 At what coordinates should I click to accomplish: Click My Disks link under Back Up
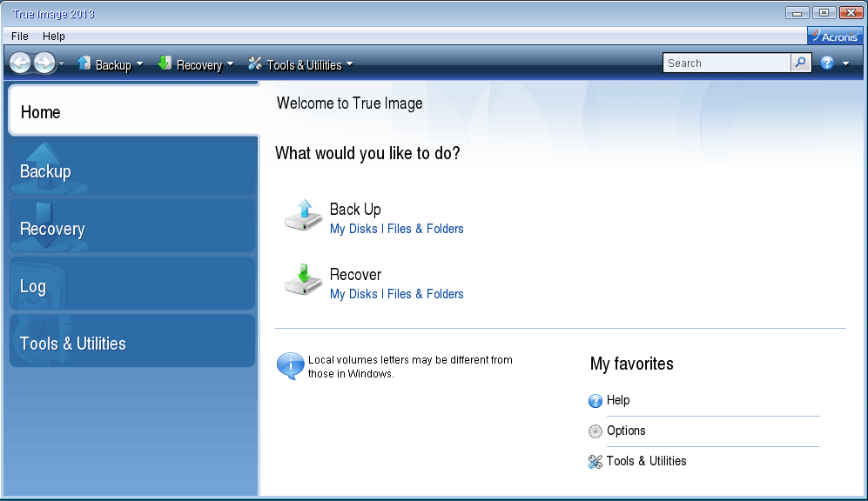pos(353,229)
